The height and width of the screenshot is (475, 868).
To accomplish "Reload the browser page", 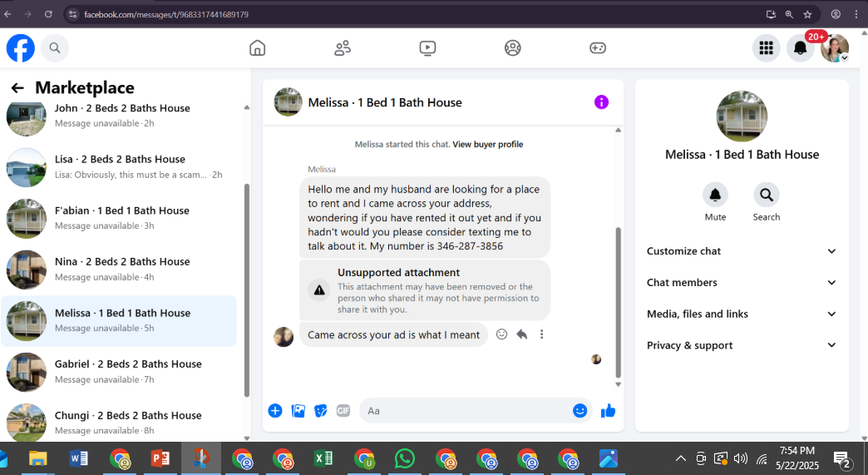I will pyautogui.click(x=48, y=14).
